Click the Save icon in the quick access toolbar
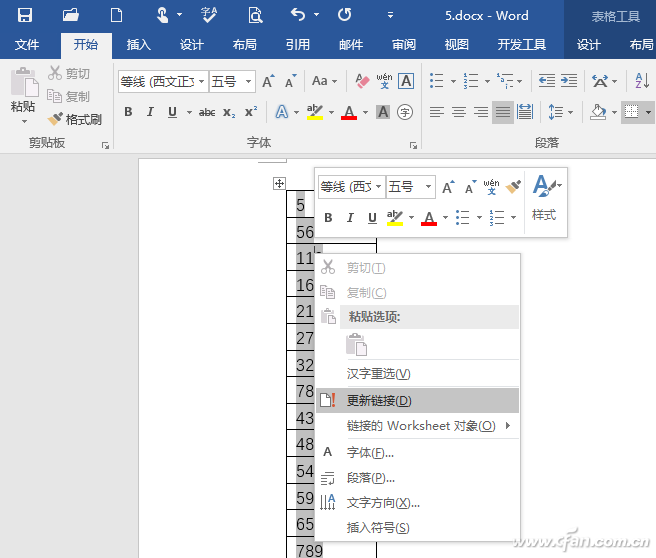This screenshot has width=656, height=558. 25,15
